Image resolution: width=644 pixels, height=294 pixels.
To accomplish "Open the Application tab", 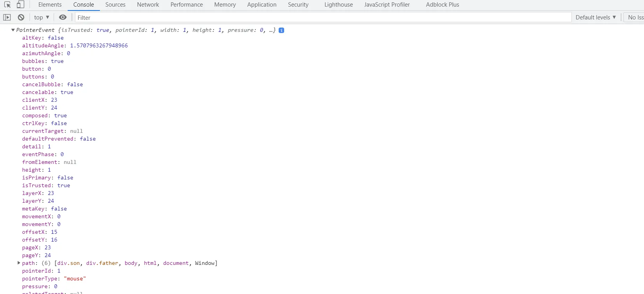I will tap(262, 5).
